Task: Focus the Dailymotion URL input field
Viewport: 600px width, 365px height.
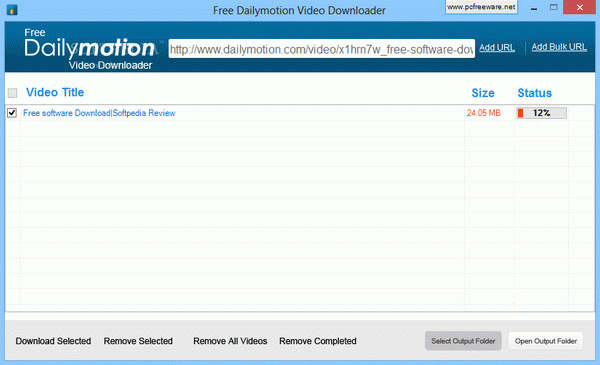Action: 321,49
